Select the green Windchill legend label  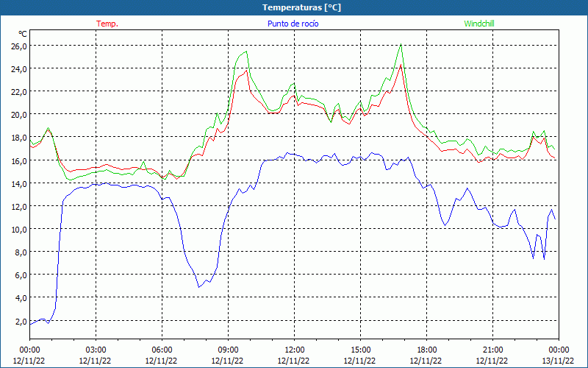(479, 24)
